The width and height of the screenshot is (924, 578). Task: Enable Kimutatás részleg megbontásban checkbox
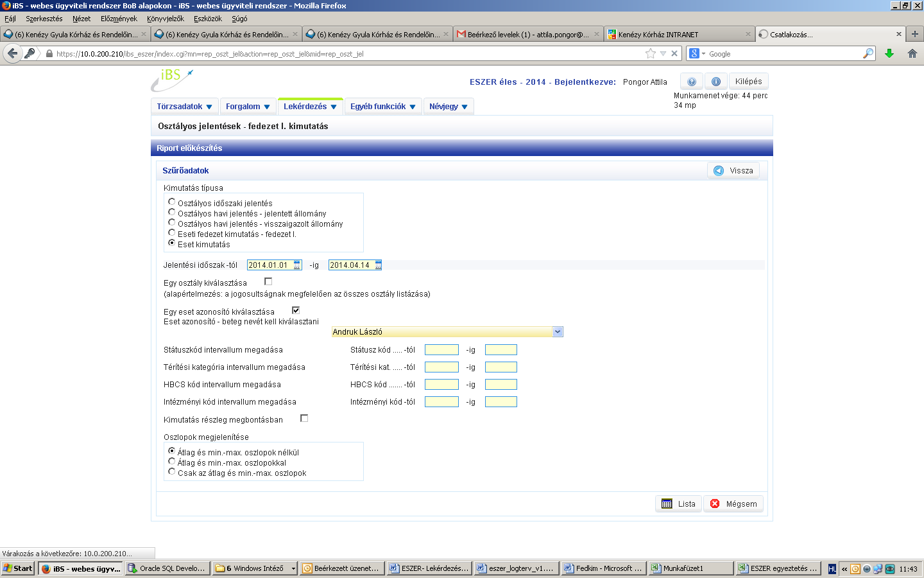pyautogui.click(x=304, y=418)
